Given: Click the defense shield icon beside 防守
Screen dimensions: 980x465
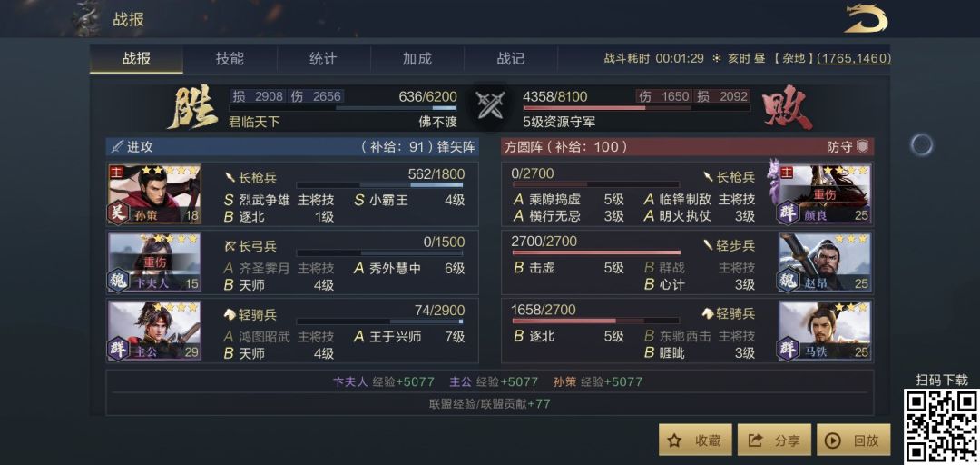Looking at the screenshot, I should 862,146.
